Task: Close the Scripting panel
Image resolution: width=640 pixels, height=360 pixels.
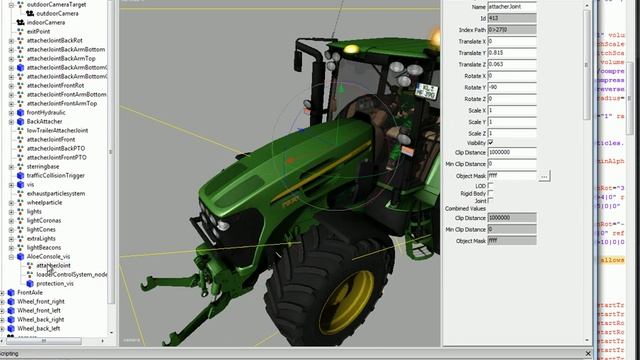Action: tap(588, 353)
